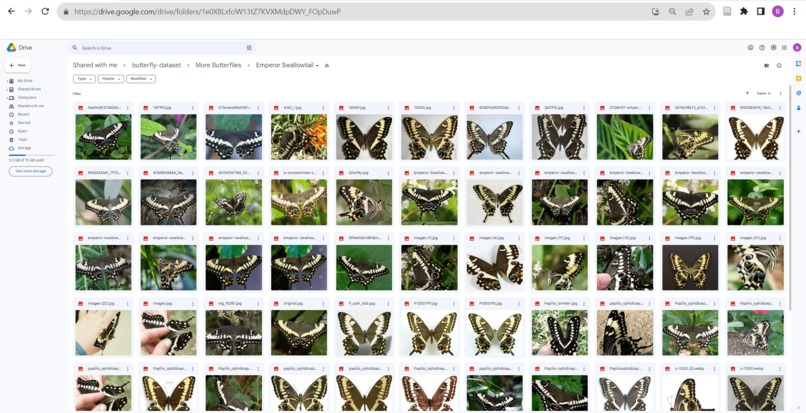Open the browser extensions puzzle icon

tap(743, 11)
